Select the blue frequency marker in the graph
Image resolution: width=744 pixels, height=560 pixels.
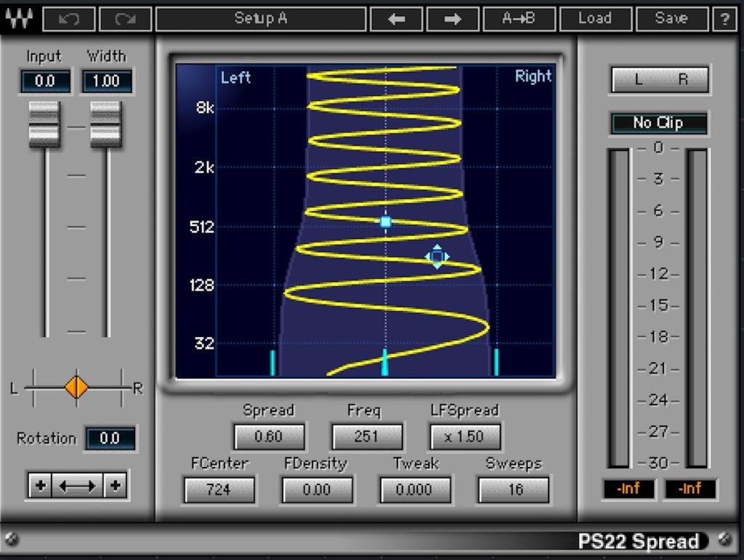click(x=385, y=222)
